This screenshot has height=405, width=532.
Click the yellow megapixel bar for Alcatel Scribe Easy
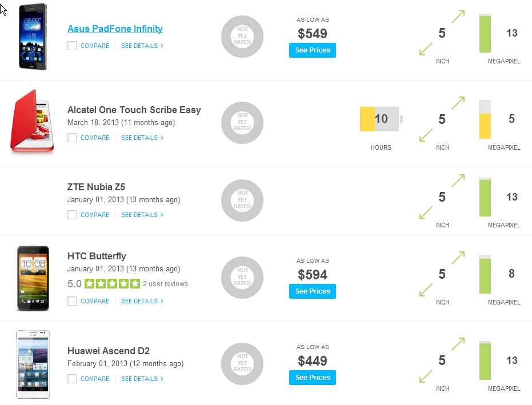coord(485,126)
